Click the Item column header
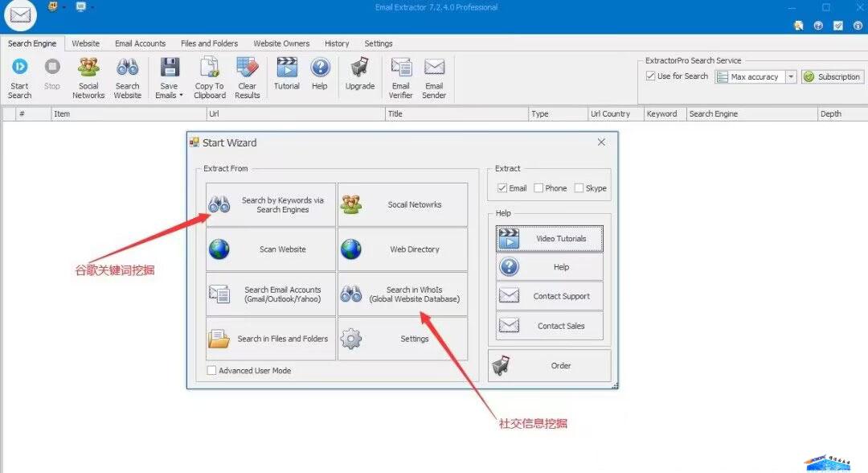 (x=128, y=113)
